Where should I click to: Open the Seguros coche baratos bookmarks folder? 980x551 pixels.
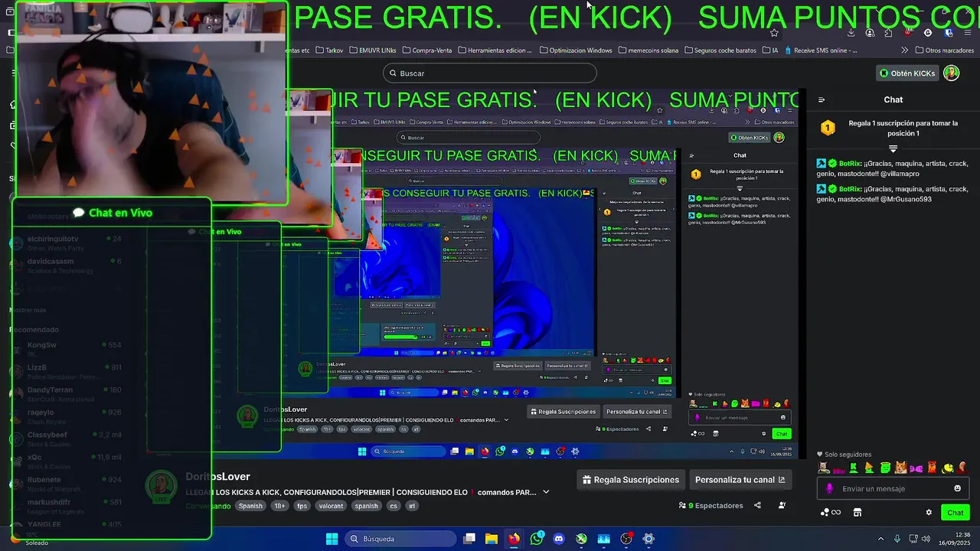[720, 51]
